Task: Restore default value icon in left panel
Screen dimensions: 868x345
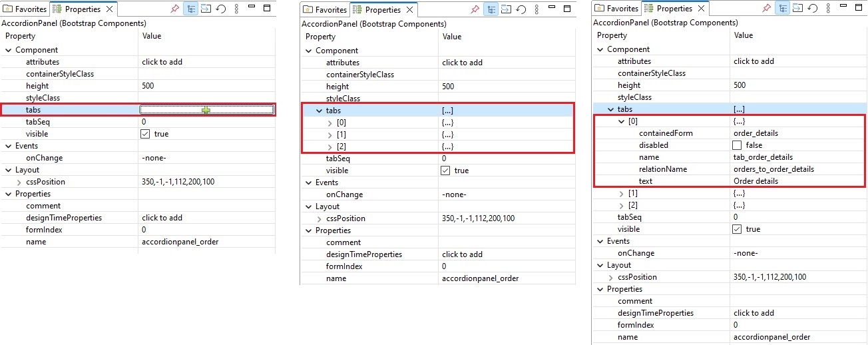Action: coord(220,9)
